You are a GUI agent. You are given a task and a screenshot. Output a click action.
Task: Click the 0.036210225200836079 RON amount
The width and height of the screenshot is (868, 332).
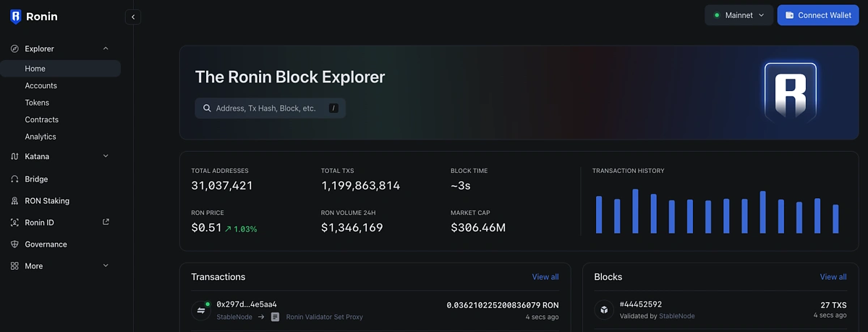pos(503,305)
